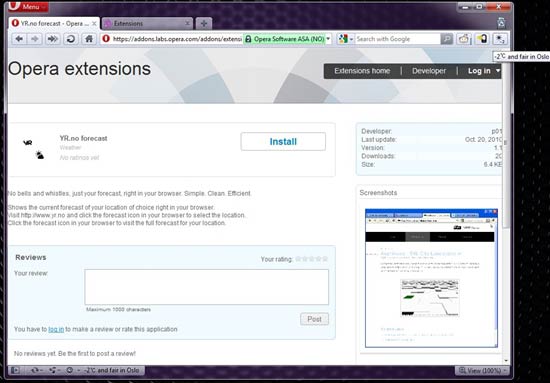This screenshot has width=550, height=383.
Task: Open the View zoom dropdown
Action: click(x=482, y=370)
